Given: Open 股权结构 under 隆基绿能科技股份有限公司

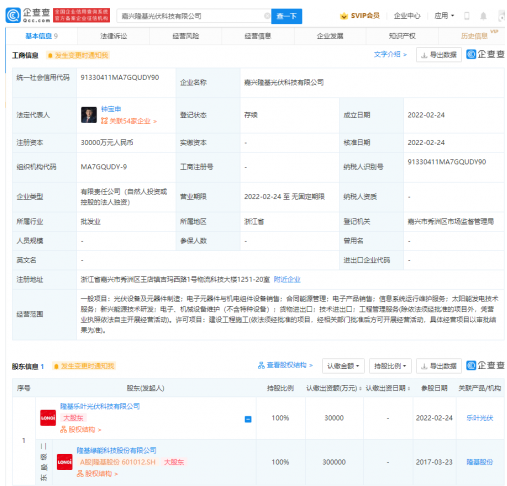Looking at the screenshot, I should (x=97, y=474).
